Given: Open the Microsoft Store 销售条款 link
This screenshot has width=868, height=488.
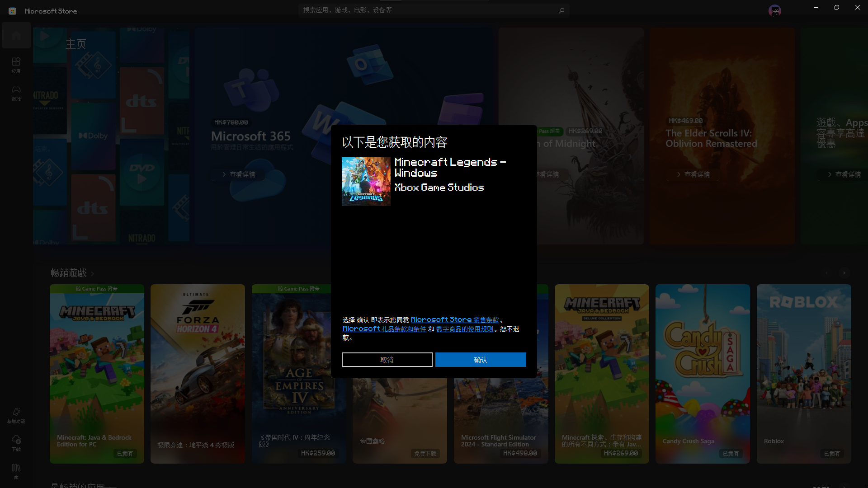Looking at the screenshot, I should [454, 319].
